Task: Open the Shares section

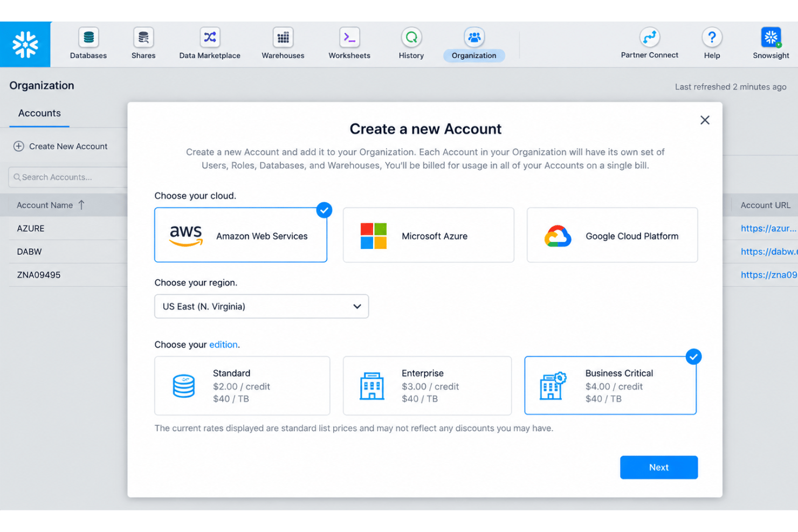Action: coord(143,44)
